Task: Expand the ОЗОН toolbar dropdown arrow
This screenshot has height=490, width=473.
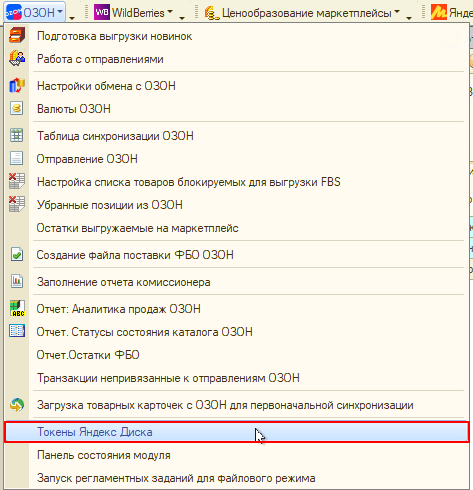Action: 60,11
